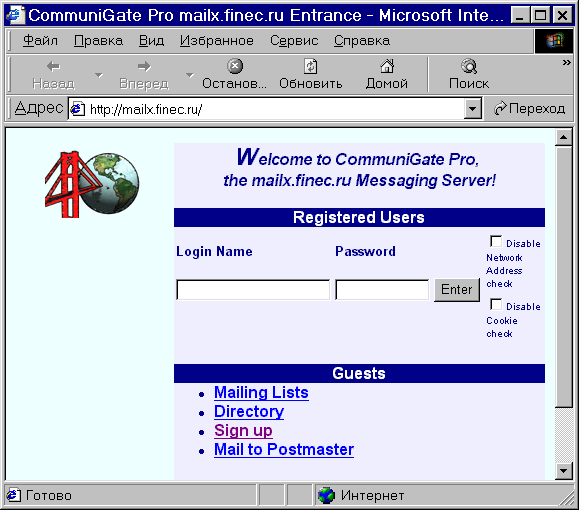Maximize the browser window
The height and width of the screenshot is (510, 579).
541,16
